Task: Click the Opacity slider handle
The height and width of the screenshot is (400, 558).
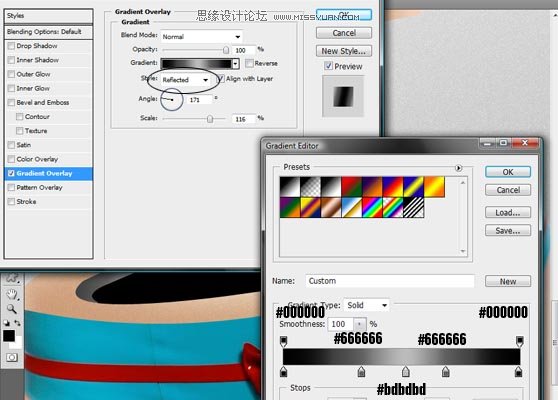Action: (x=226, y=50)
